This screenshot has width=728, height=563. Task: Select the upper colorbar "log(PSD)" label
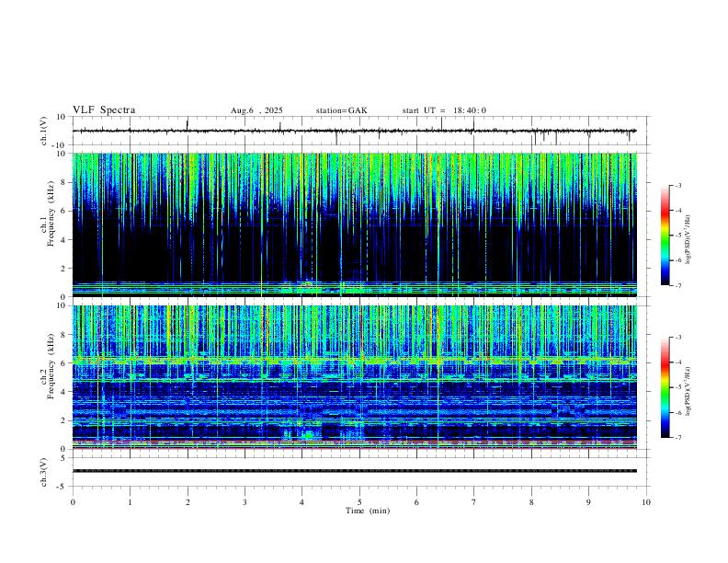coord(688,240)
